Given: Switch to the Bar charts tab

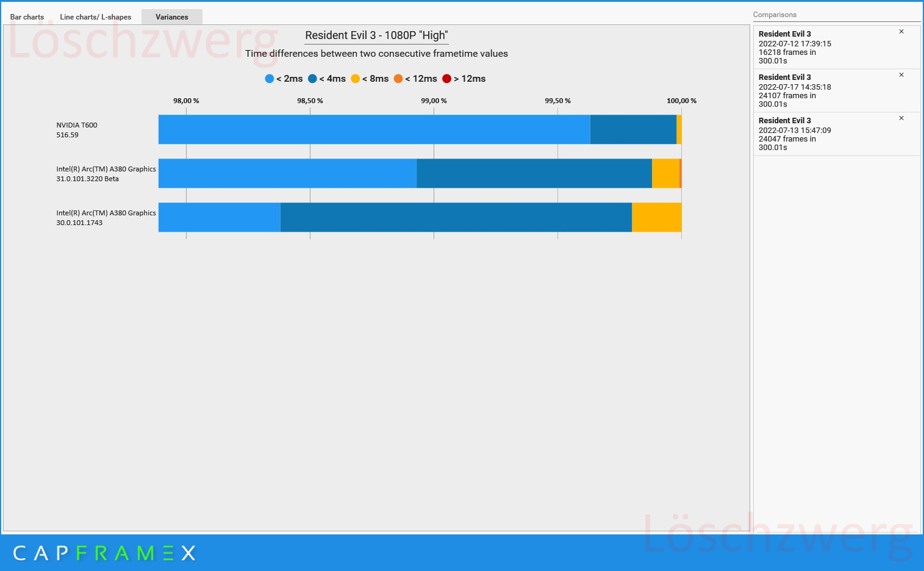Looking at the screenshot, I should (x=27, y=17).
